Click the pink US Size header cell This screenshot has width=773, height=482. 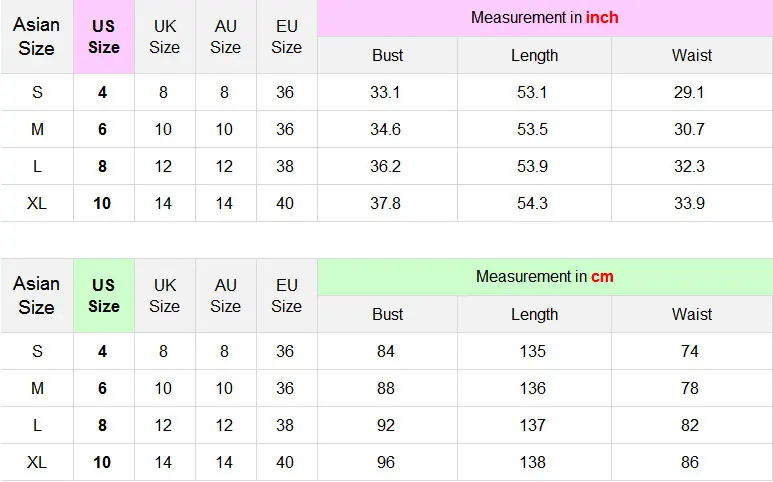click(104, 37)
